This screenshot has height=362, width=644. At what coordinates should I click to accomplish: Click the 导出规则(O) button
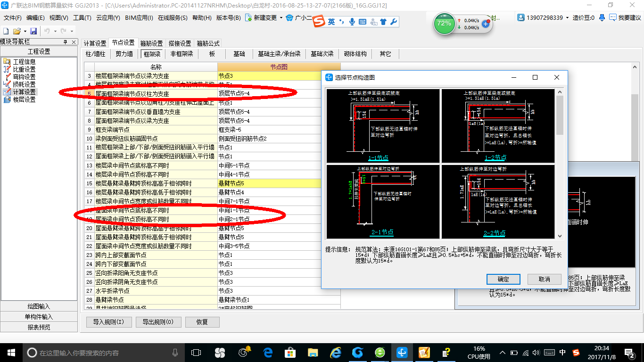click(x=158, y=322)
